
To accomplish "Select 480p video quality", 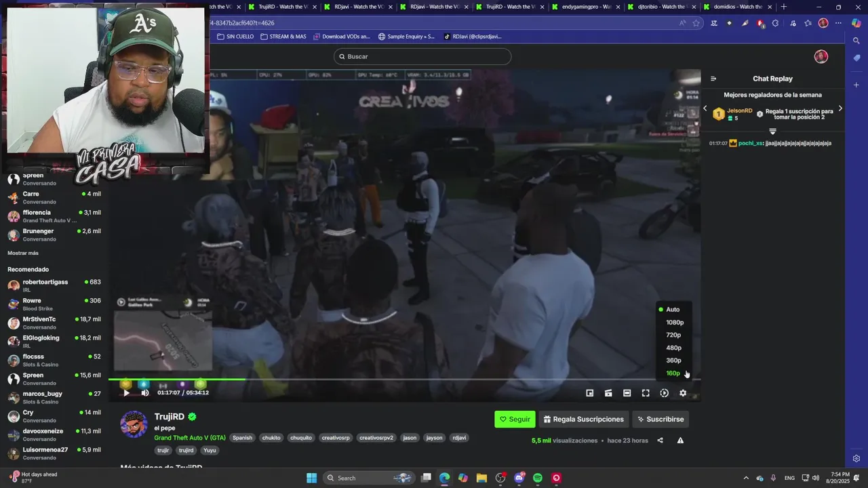I will [x=673, y=348].
